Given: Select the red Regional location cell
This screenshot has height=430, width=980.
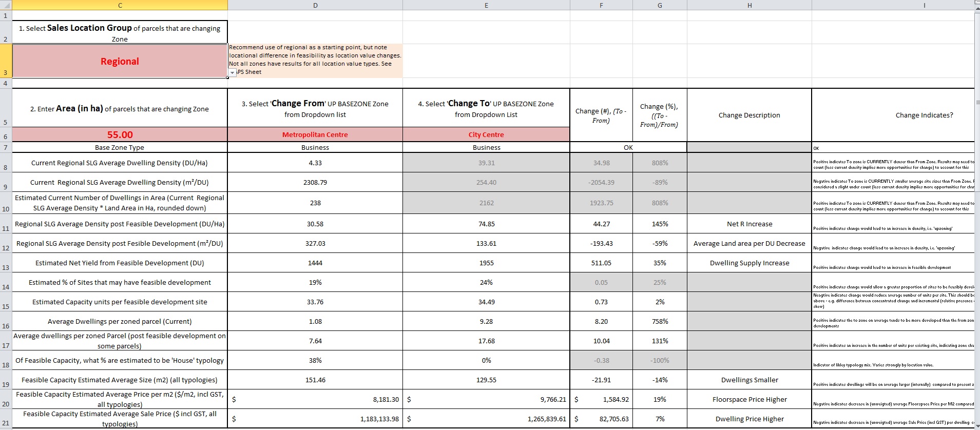Looking at the screenshot, I should 120,61.
